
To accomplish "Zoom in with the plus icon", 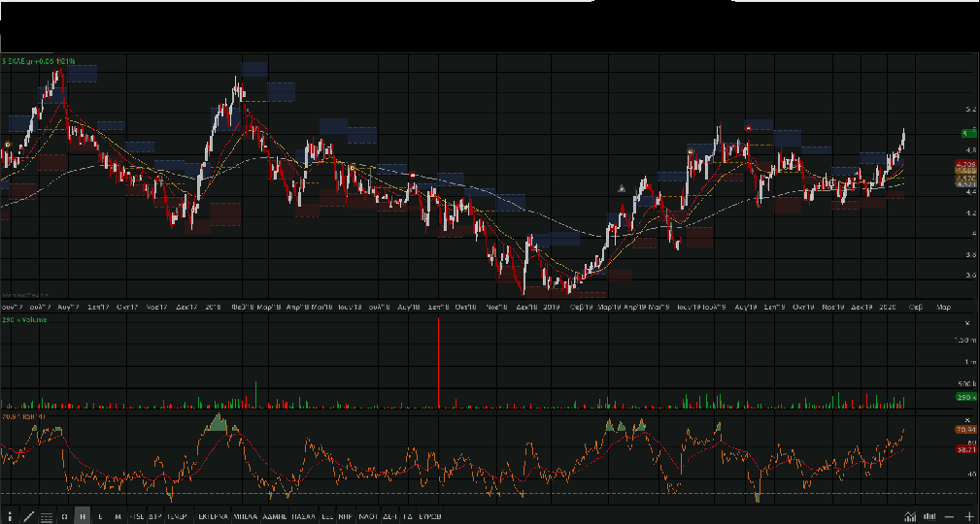I will [x=968, y=516].
